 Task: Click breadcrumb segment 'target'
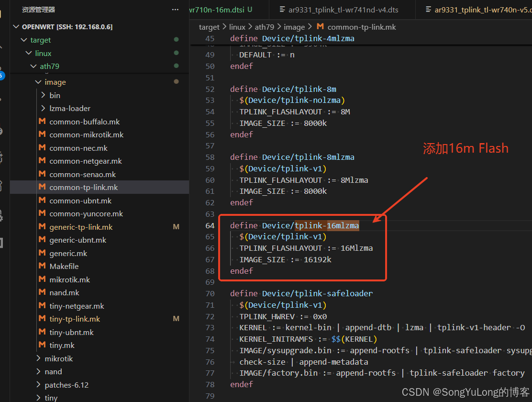coord(209,27)
